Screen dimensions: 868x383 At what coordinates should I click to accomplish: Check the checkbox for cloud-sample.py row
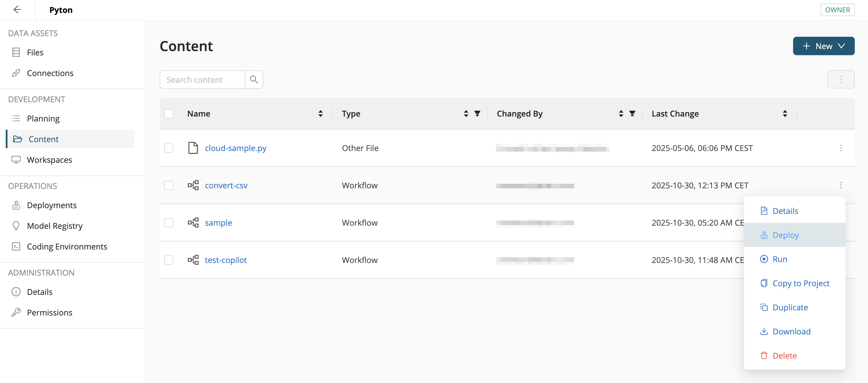point(169,148)
